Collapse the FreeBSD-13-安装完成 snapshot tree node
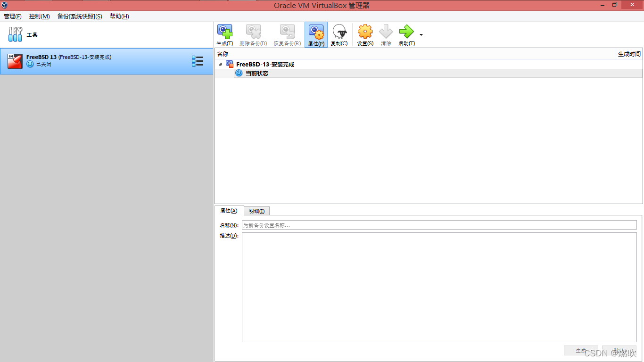The image size is (644, 362). (220, 64)
